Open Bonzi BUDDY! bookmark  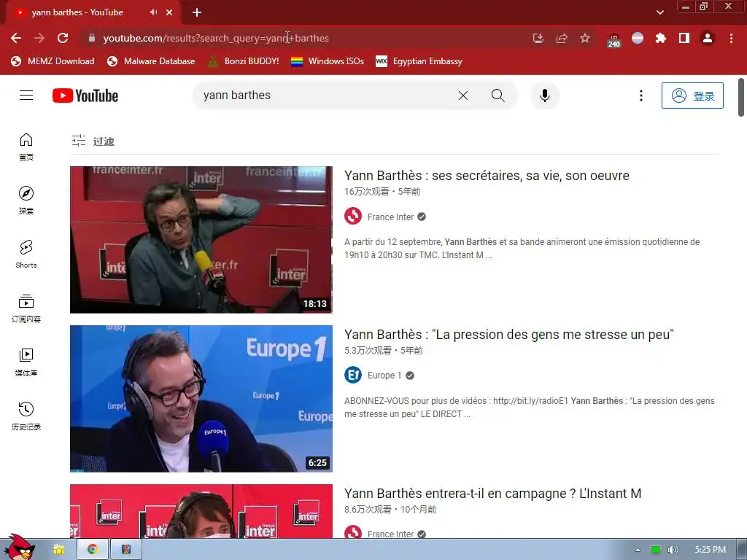click(x=244, y=61)
